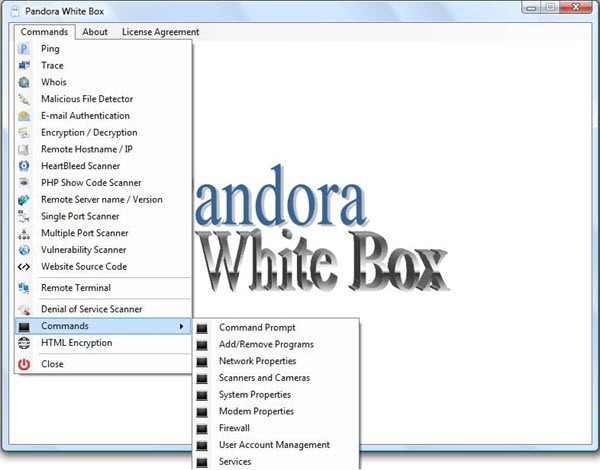Click the Vulnerability Scanner icon

click(24, 250)
